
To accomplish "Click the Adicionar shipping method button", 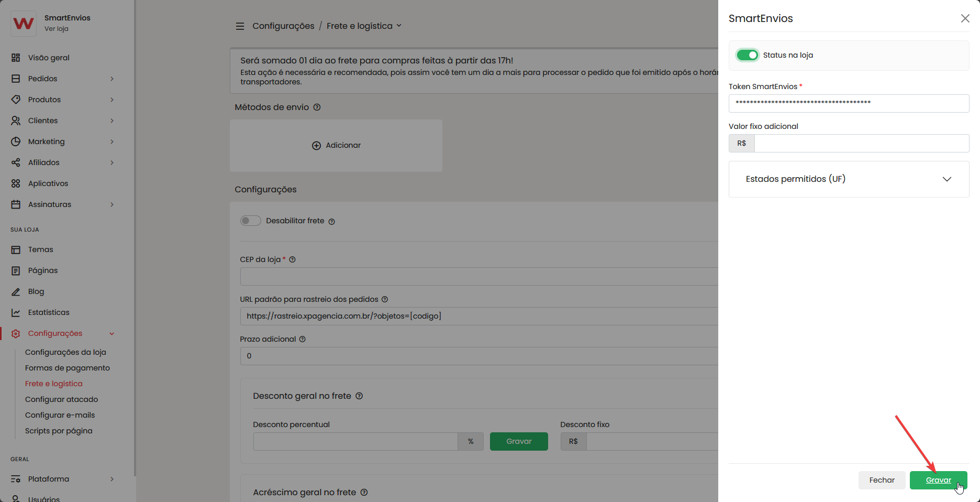I will [336, 146].
